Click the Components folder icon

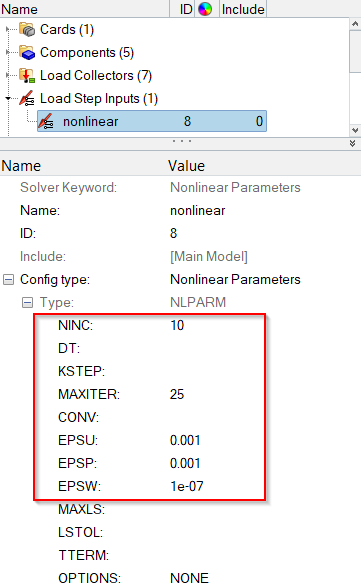point(27,52)
